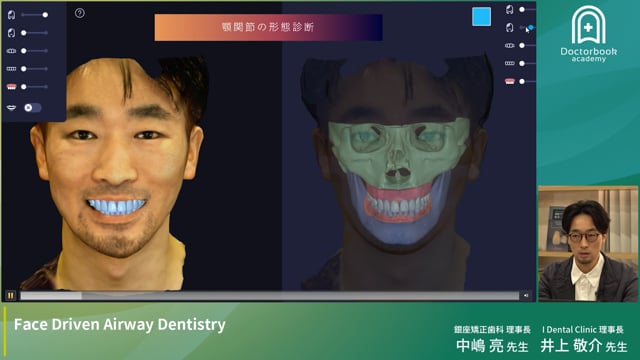Click the light blue color square
The image size is (640, 360).
click(x=482, y=17)
